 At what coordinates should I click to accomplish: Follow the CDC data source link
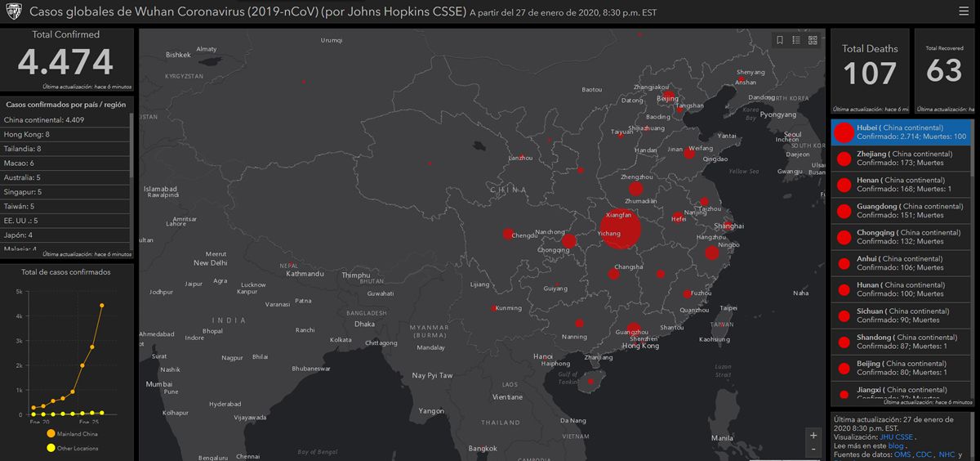(x=923, y=455)
